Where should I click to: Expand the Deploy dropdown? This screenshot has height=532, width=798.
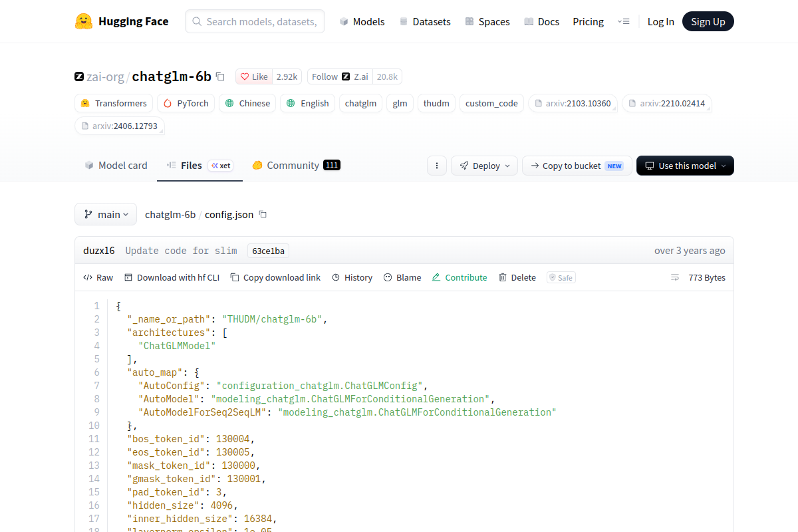point(484,166)
